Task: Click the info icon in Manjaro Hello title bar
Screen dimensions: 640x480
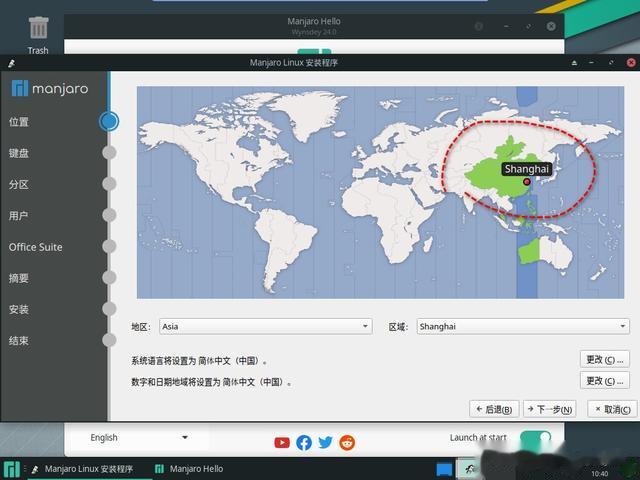Action: (479, 27)
